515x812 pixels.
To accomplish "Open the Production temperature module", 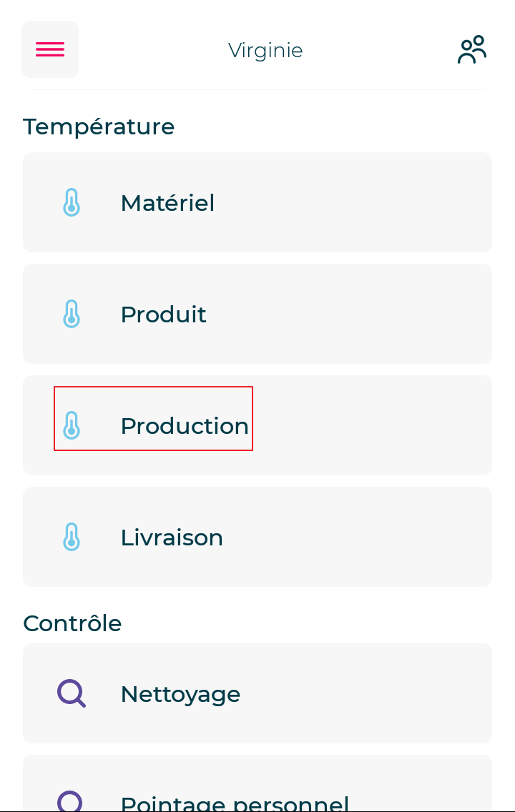I will coord(257,425).
